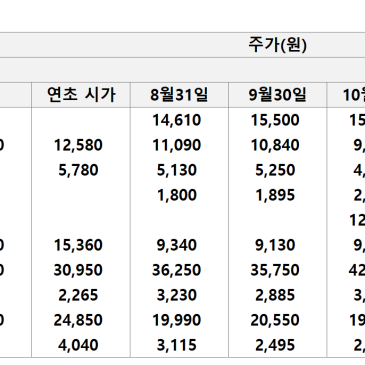Select the 1,895 cell
365x365 pixels.
277,195
